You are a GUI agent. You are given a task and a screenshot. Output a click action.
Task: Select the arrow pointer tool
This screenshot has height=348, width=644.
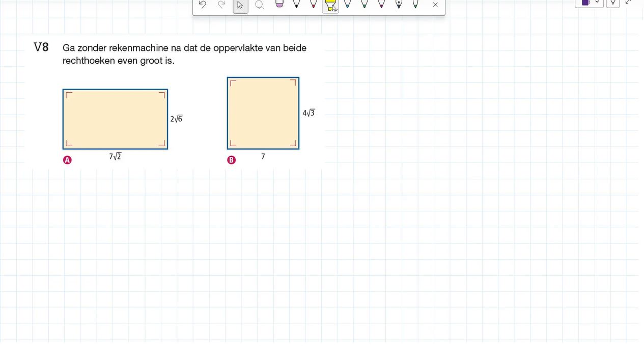pos(240,5)
